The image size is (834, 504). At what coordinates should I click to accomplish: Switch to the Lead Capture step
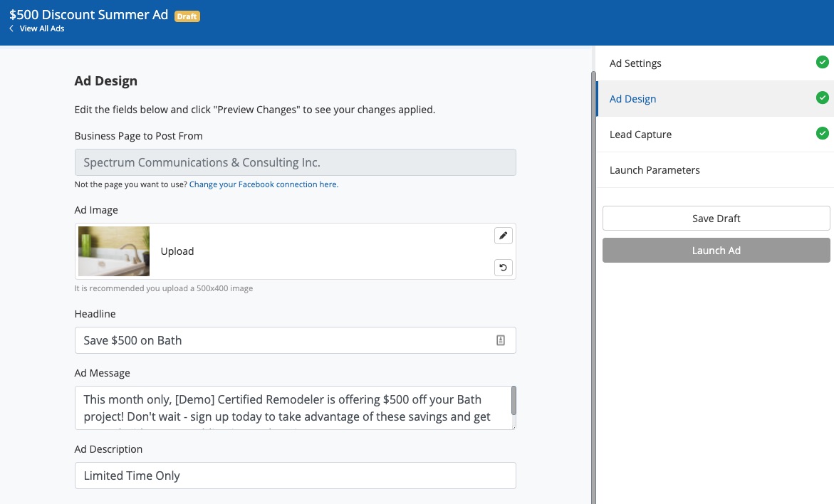pyautogui.click(x=640, y=135)
